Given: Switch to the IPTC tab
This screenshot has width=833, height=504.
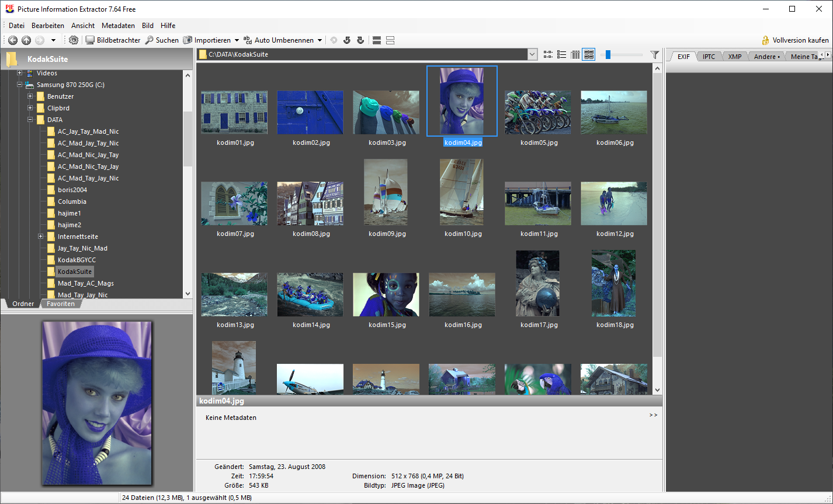Looking at the screenshot, I should click(x=709, y=57).
